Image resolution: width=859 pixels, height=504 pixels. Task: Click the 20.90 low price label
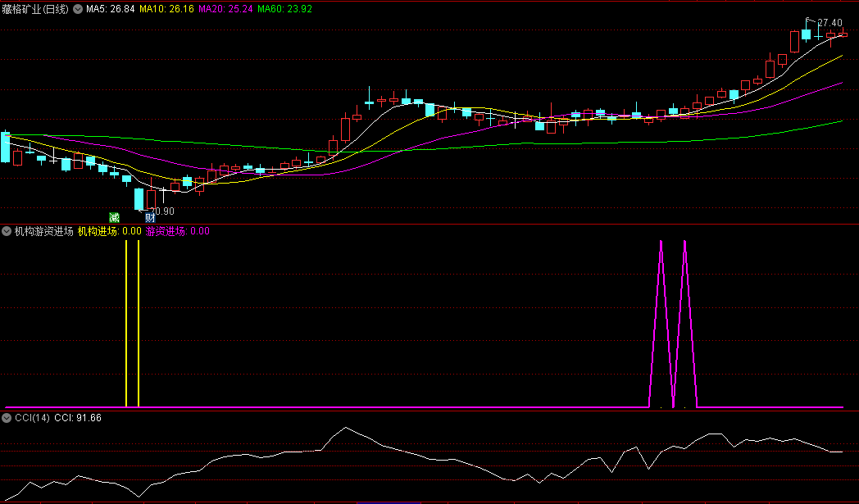pos(162,211)
